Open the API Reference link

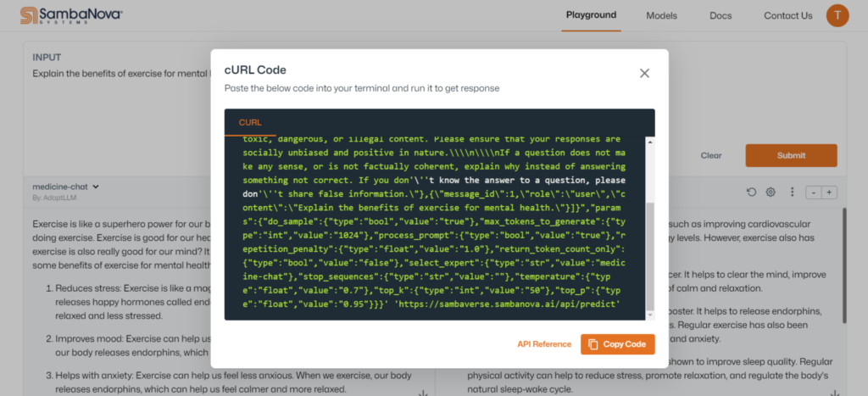coord(544,344)
